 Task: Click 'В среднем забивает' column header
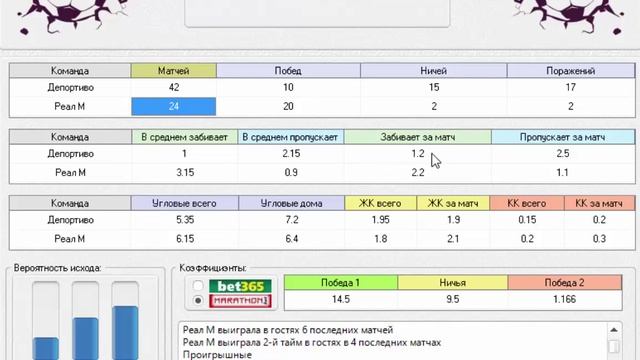tap(184, 137)
